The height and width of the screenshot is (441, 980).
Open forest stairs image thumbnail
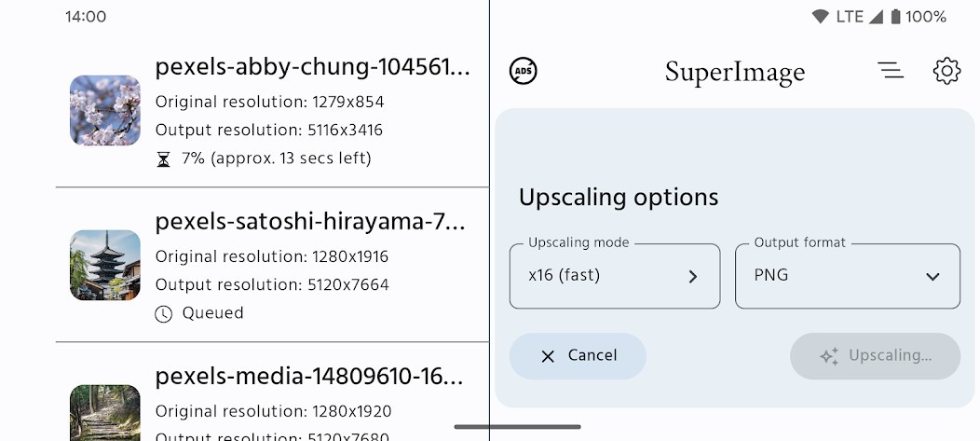coord(105,413)
